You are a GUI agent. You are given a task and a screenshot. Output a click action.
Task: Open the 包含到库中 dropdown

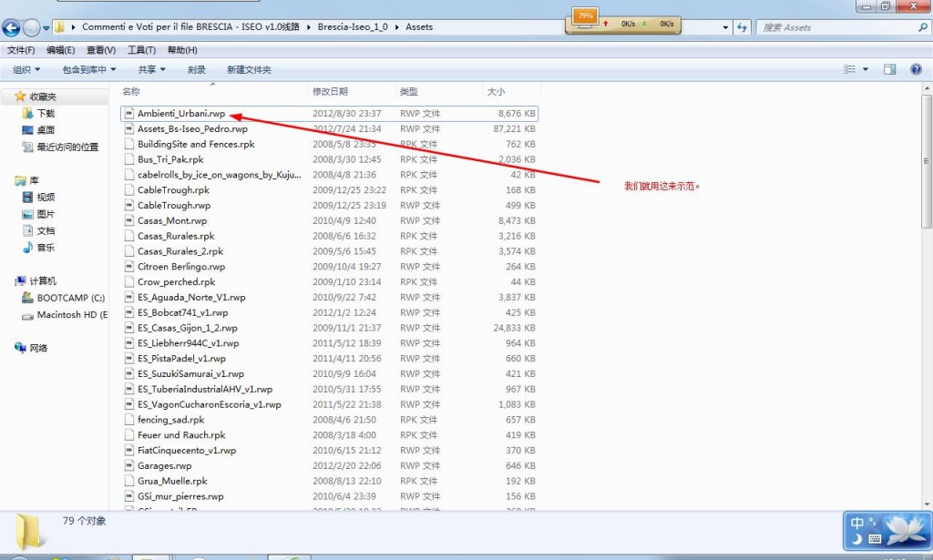(89, 70)
